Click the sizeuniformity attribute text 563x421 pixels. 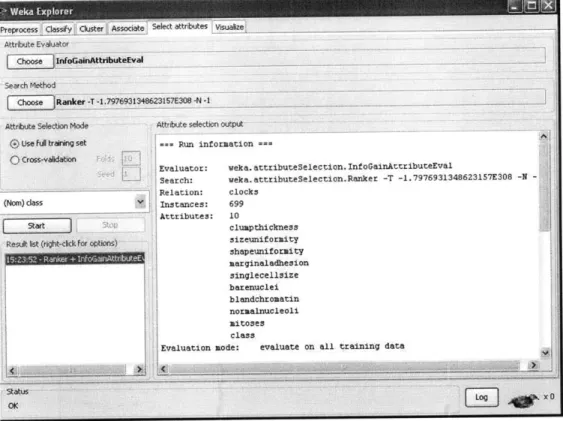[x=264, y=239]
